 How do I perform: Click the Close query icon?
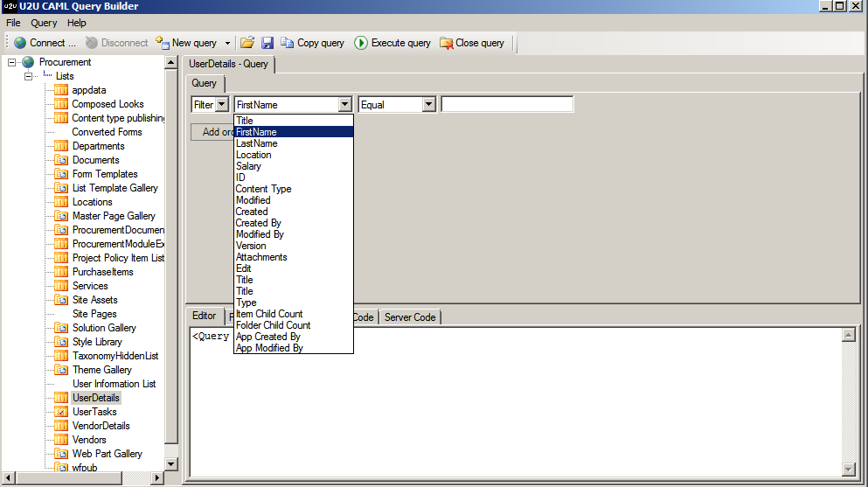tap(446, 43)
